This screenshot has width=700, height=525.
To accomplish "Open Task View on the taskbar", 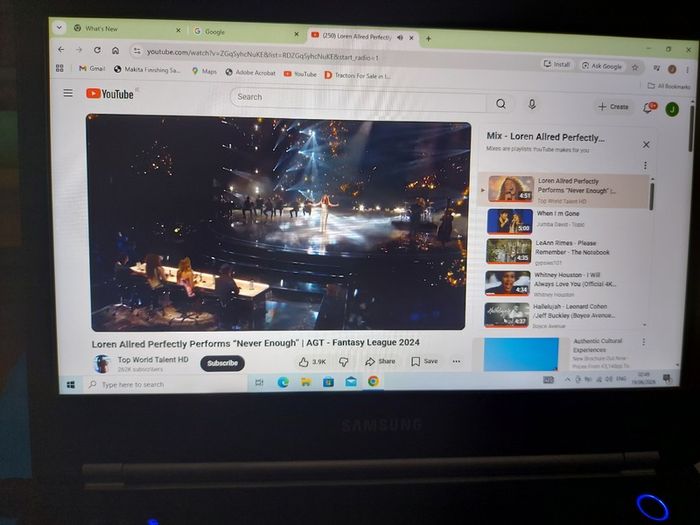I will (259, 383).
